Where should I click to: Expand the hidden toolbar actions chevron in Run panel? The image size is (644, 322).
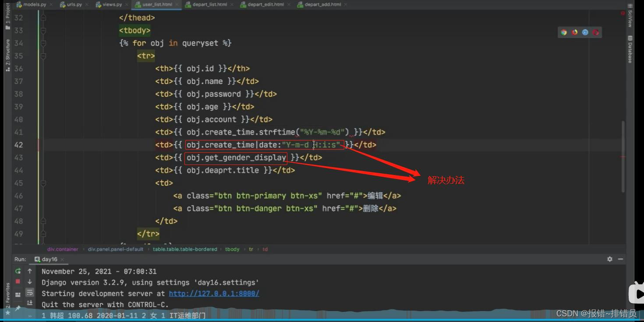(x=30, y=316)
